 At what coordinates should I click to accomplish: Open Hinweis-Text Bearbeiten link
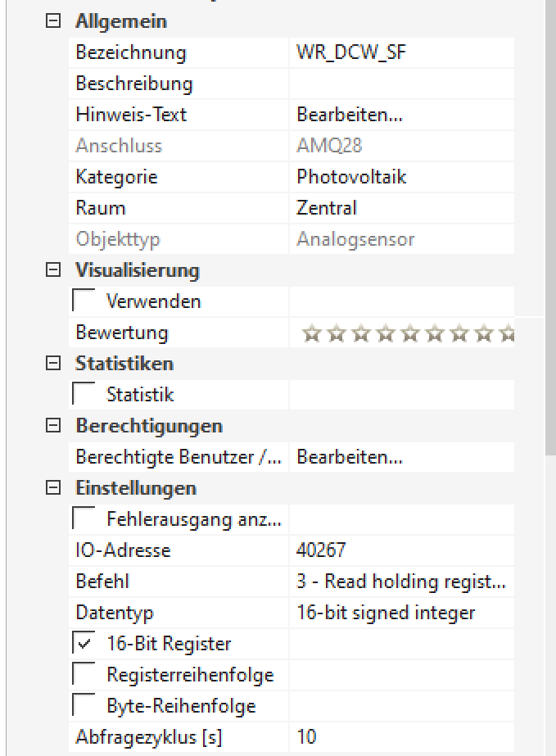pos(350,115)
